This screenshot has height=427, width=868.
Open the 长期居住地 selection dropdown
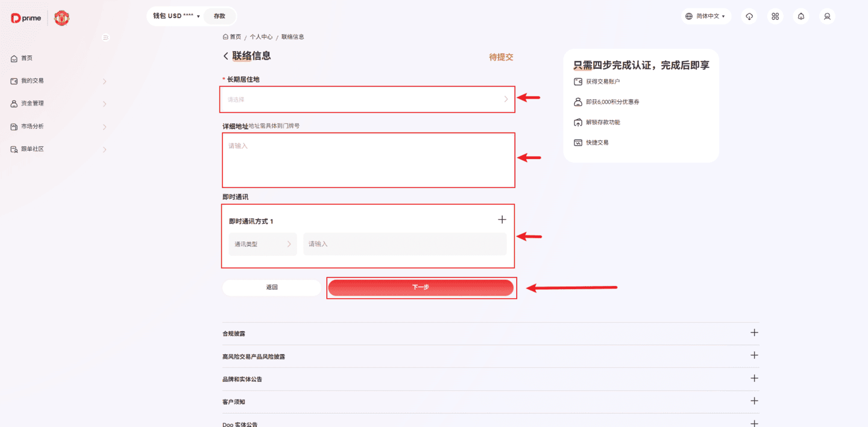click(x=367, y=99)
